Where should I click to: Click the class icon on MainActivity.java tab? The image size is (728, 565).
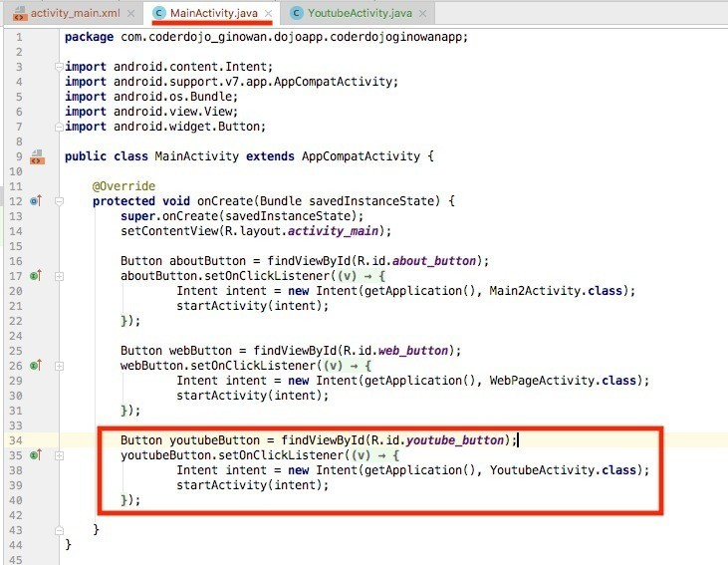159,13
